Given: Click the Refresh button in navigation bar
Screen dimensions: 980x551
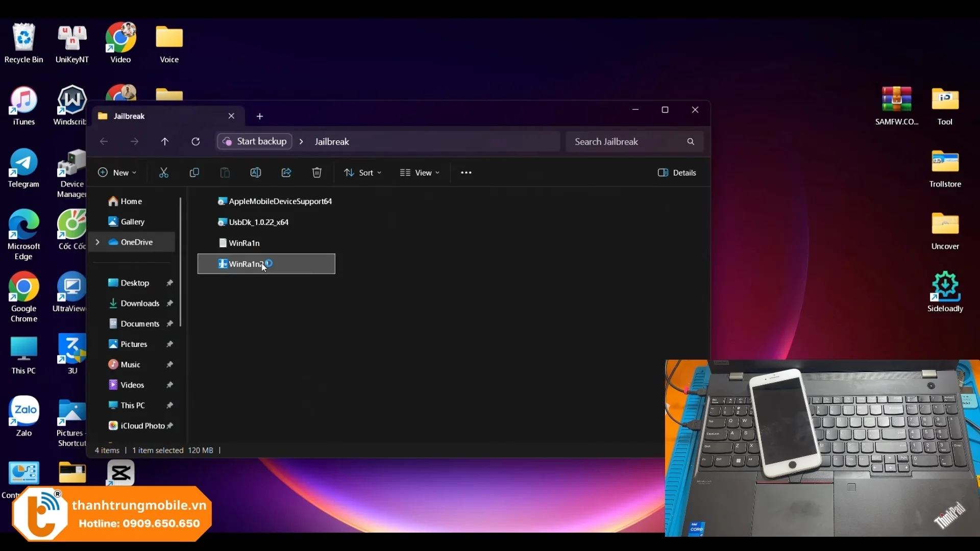Looking at the screenshot, I should 195,142.
